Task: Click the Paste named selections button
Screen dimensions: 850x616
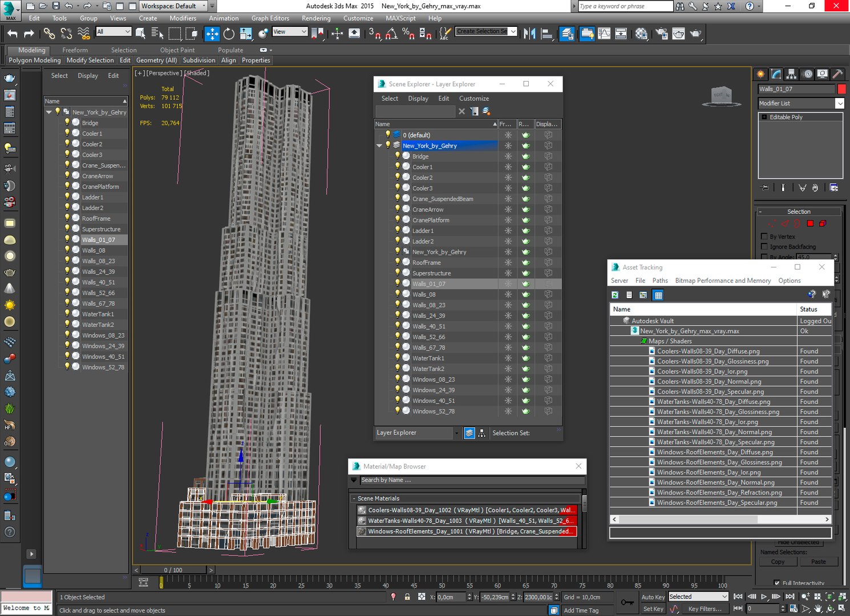Action: tap(818, 562)
